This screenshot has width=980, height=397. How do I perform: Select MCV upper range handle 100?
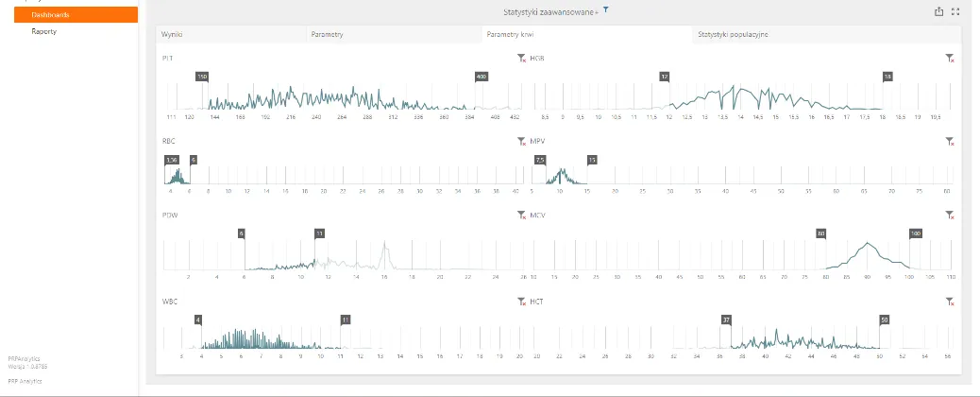916,233
